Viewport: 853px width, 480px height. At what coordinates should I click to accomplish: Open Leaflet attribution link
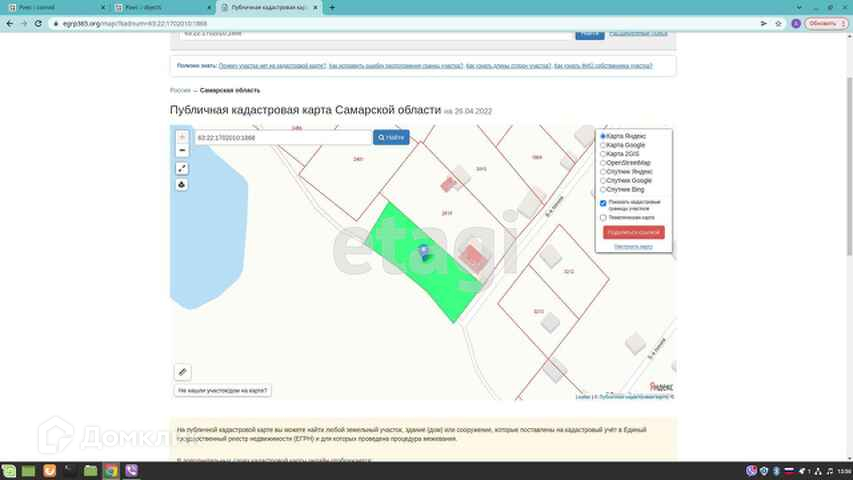click(x=583, y=397)
